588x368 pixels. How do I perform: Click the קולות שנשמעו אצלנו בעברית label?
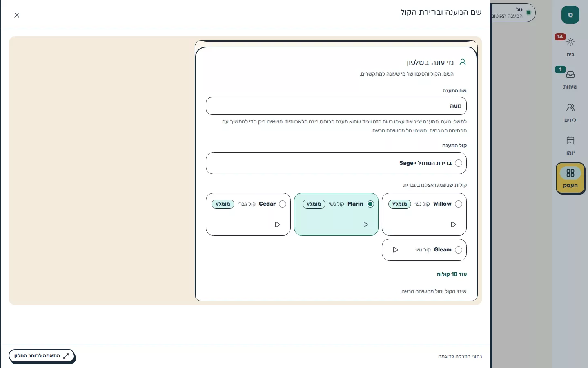click(435, 185)
